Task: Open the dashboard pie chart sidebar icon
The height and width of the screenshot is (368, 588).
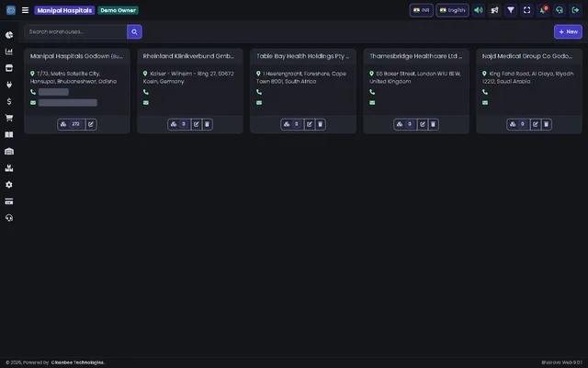Action: coord(9,35)
